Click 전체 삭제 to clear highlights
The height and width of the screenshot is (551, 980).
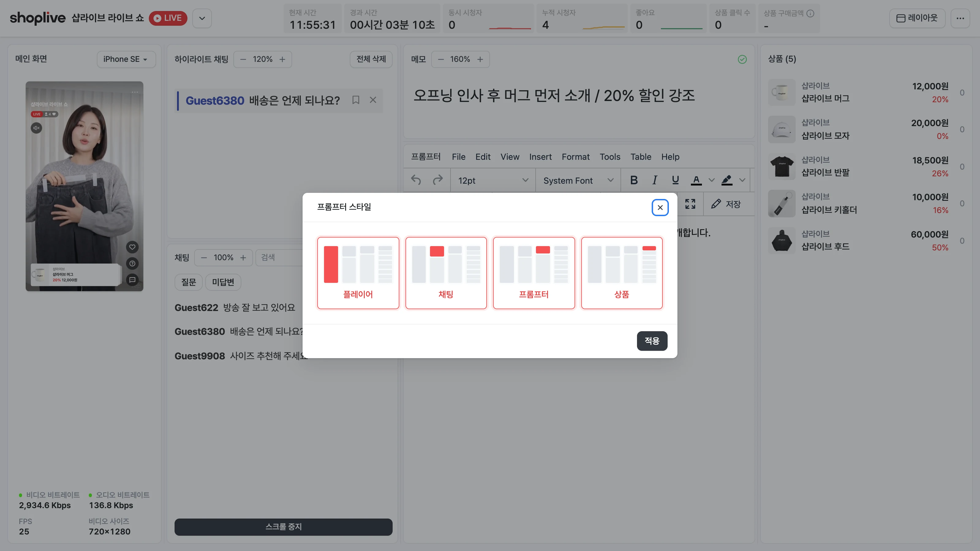(x=371, y=59)
